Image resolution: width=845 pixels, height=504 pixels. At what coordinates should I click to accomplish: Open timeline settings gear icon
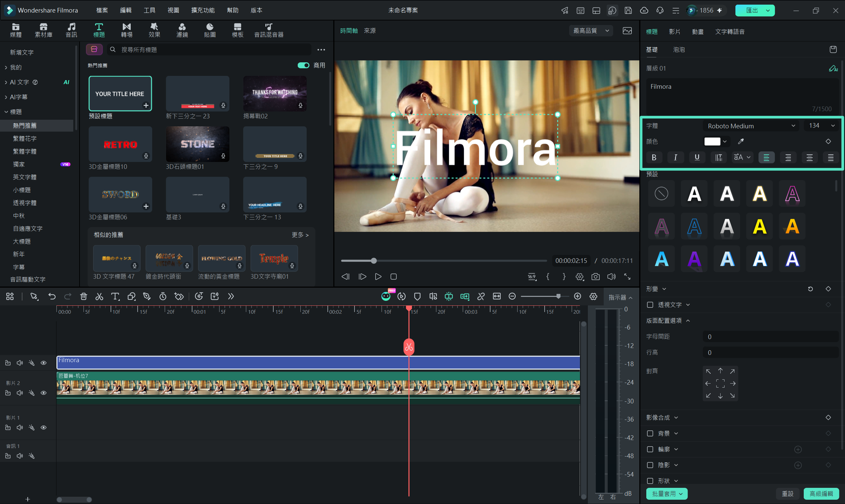593,297
